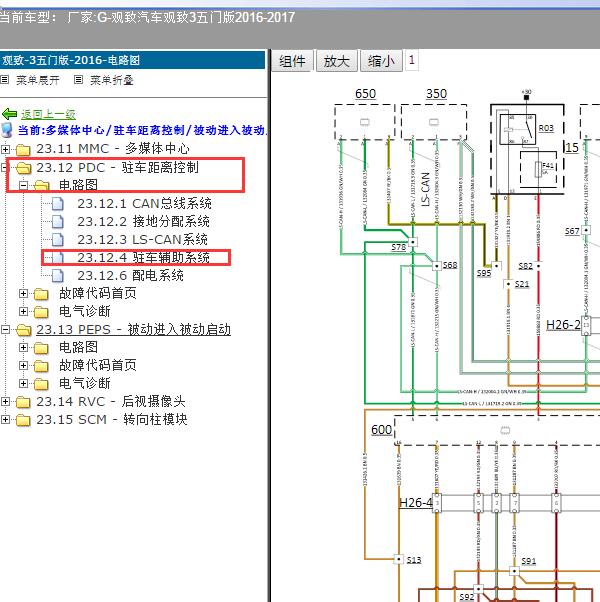
Task: Expand 电气诊断 under 23.12 PDC
Action: click(23, 311)
